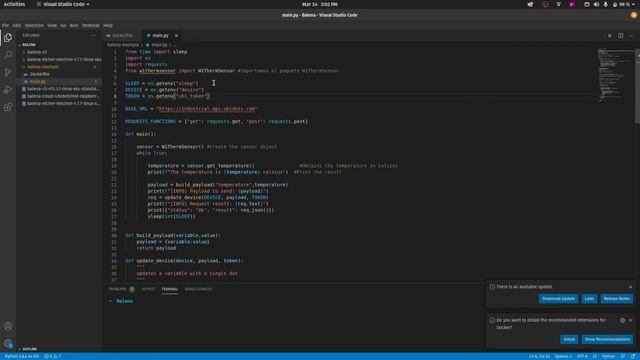Open Explorer panel more actions ellipsis

93,36
